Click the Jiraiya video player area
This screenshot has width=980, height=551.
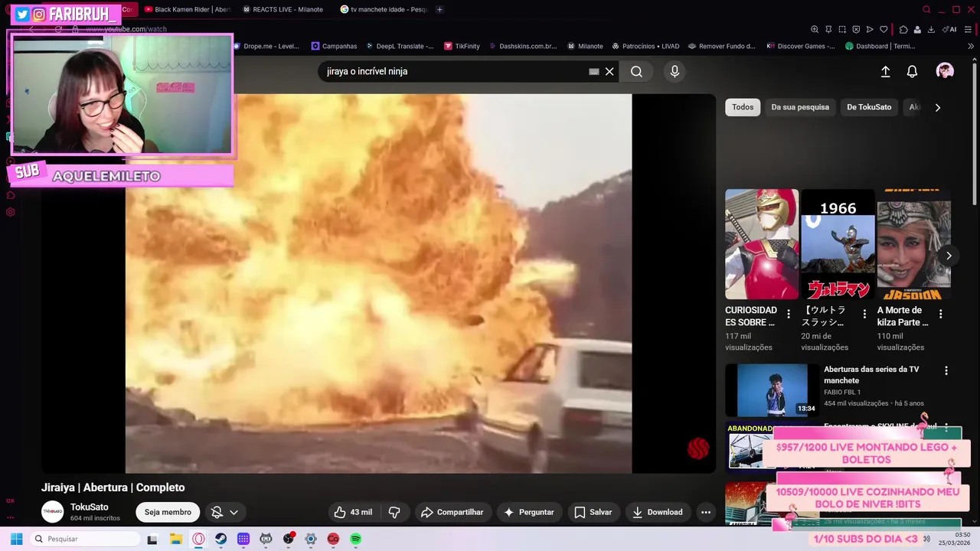pyautogui.click(x=378, y=283)
